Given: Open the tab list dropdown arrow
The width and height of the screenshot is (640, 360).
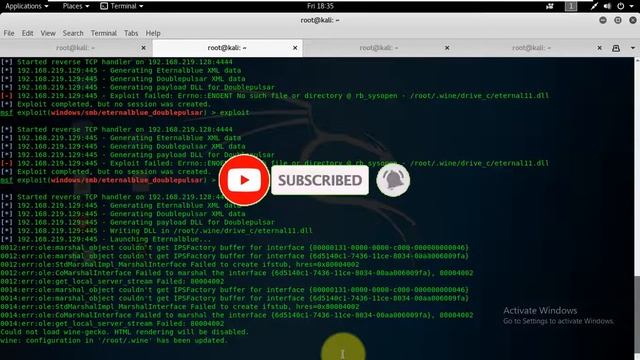Looking at the screenshot, I should tap(632, 48).
